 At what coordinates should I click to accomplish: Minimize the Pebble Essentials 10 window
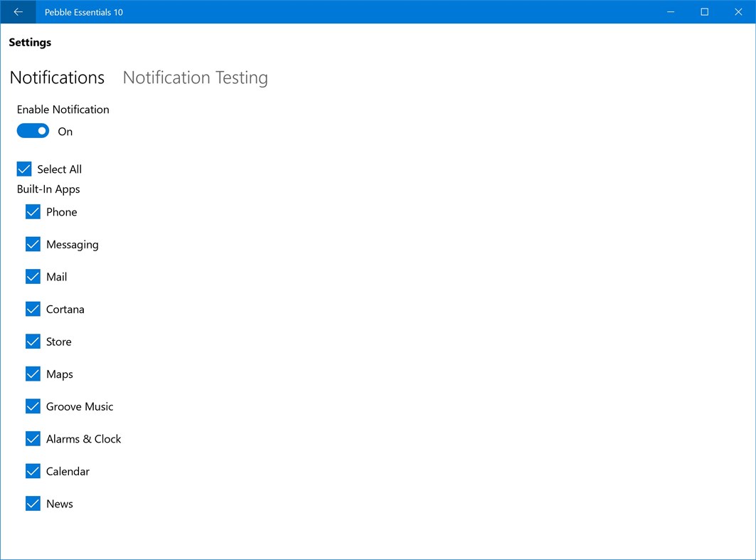(x=670, y=12)
